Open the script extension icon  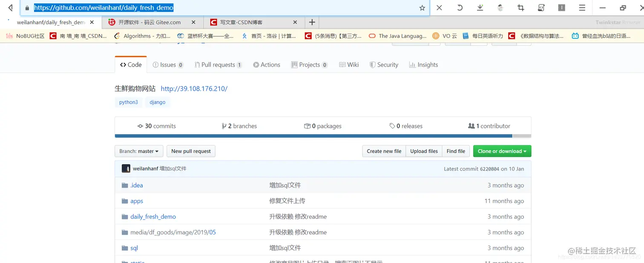(541, 8)
